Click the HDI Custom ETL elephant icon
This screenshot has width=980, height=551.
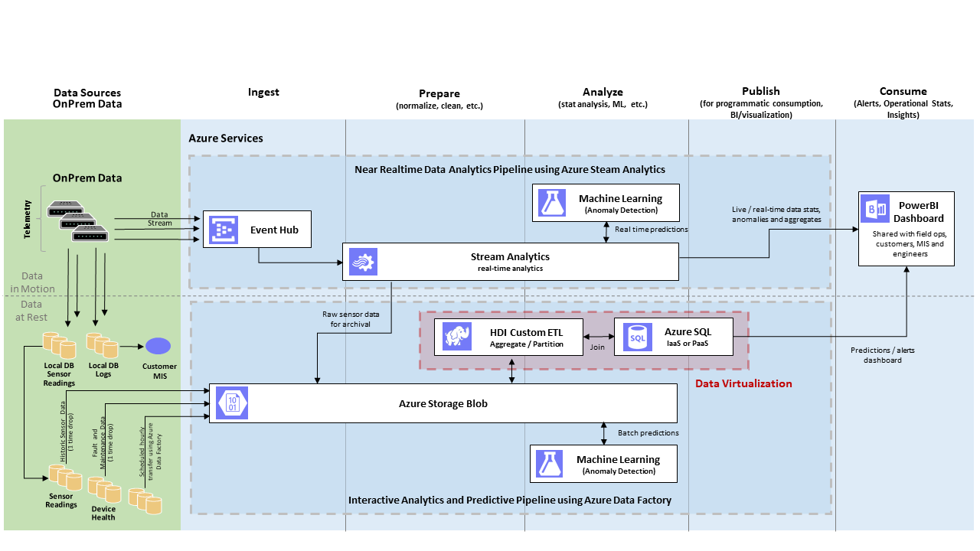click(456, 337)
